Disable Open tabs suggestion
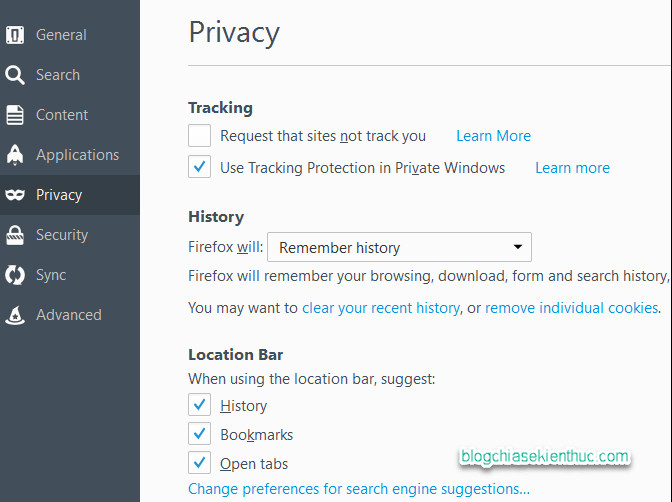672x502 pixels. click(x=200, y=463)
